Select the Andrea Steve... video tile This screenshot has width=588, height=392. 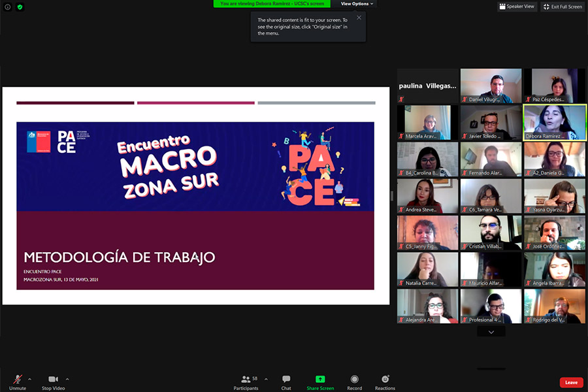point(427,196)
